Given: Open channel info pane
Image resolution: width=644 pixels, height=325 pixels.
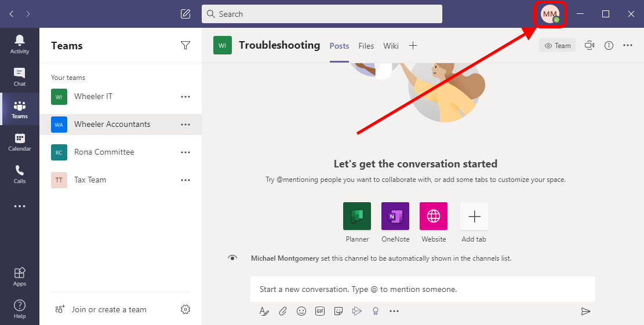Looking at the screenshot, I should tap(609, 46).
